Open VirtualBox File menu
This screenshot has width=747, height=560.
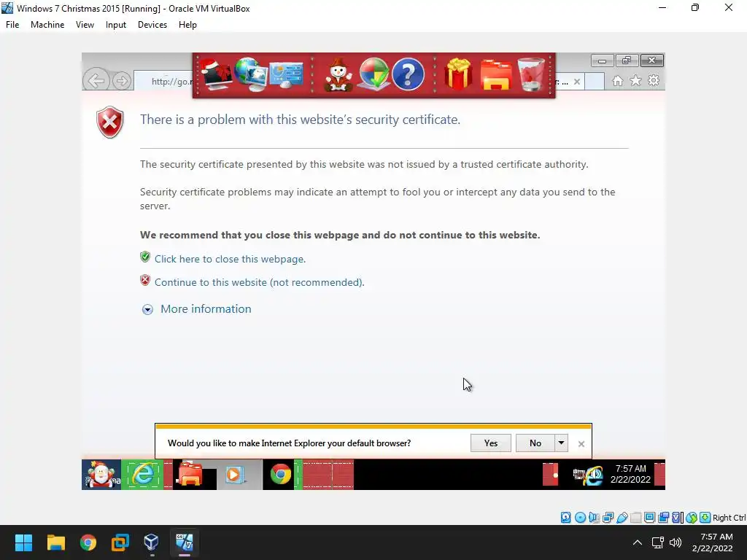click(x=12, y=25)
